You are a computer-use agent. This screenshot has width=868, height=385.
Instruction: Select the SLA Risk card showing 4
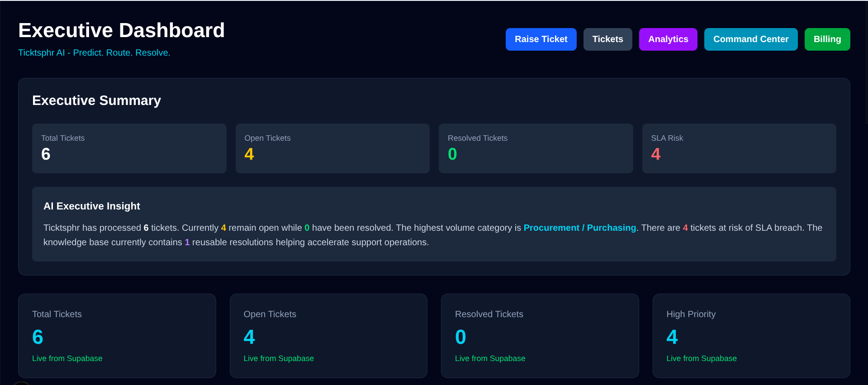coord(739,148)
